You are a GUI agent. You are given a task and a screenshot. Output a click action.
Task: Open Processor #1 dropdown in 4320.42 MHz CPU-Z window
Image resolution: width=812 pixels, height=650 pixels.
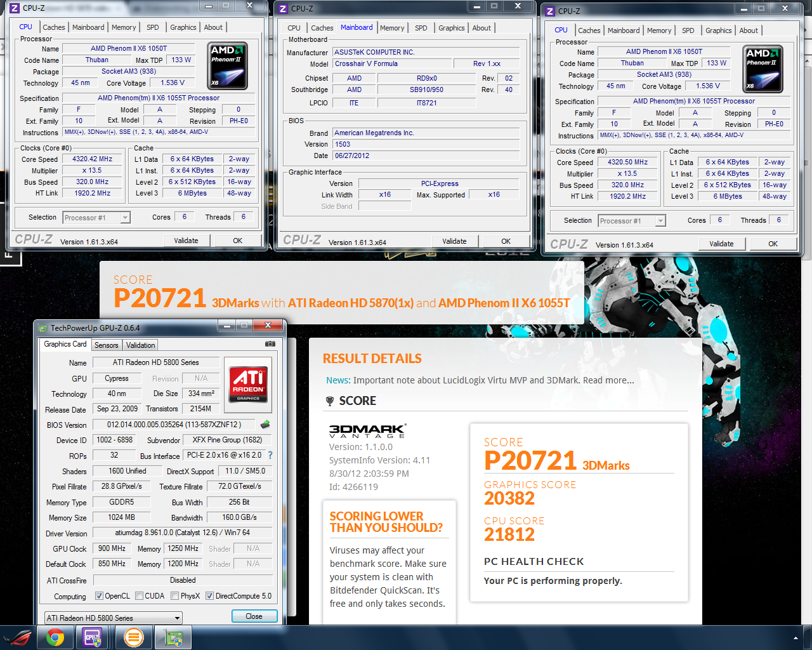[96, 218]
